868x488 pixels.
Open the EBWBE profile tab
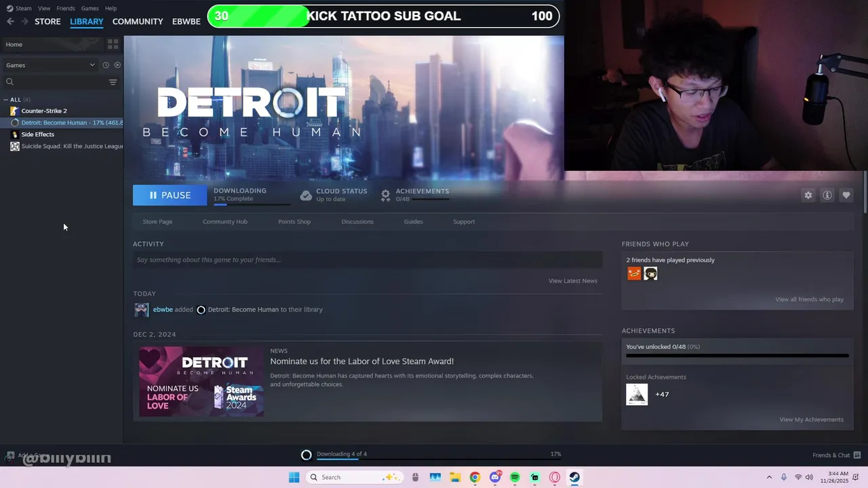[186, 22]
